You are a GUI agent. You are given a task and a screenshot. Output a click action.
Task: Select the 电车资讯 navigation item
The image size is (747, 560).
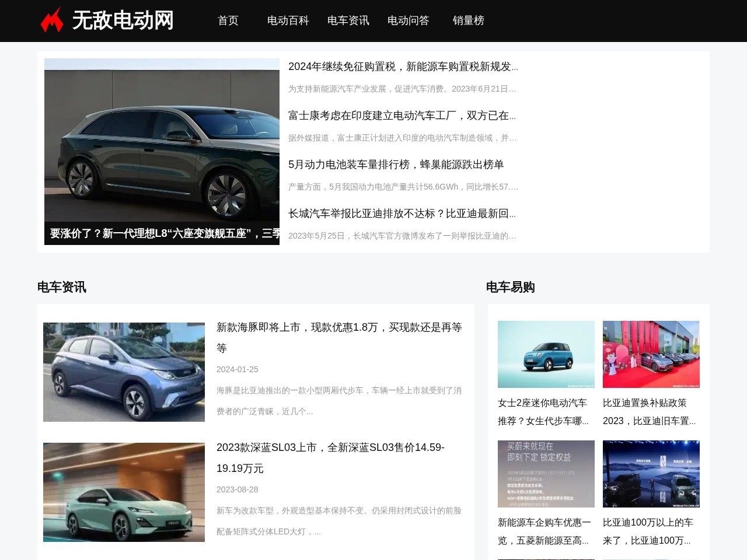tap(348, 20)
